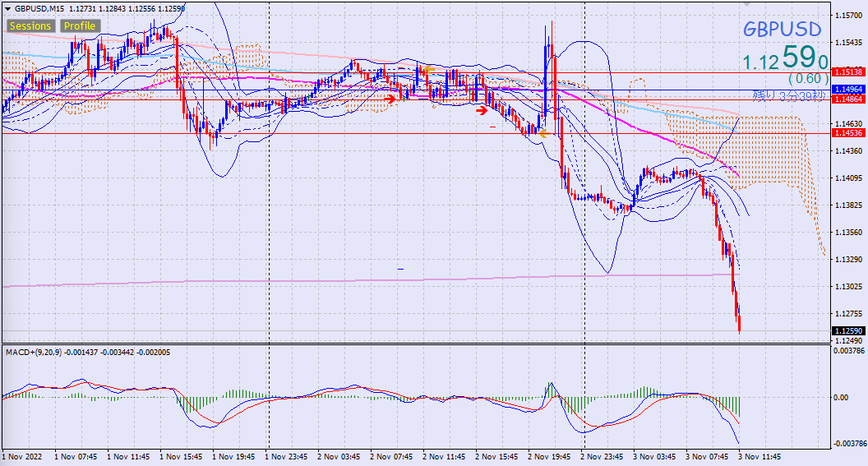Click the 0.003786 MACD scale label

tap(850, 351)
